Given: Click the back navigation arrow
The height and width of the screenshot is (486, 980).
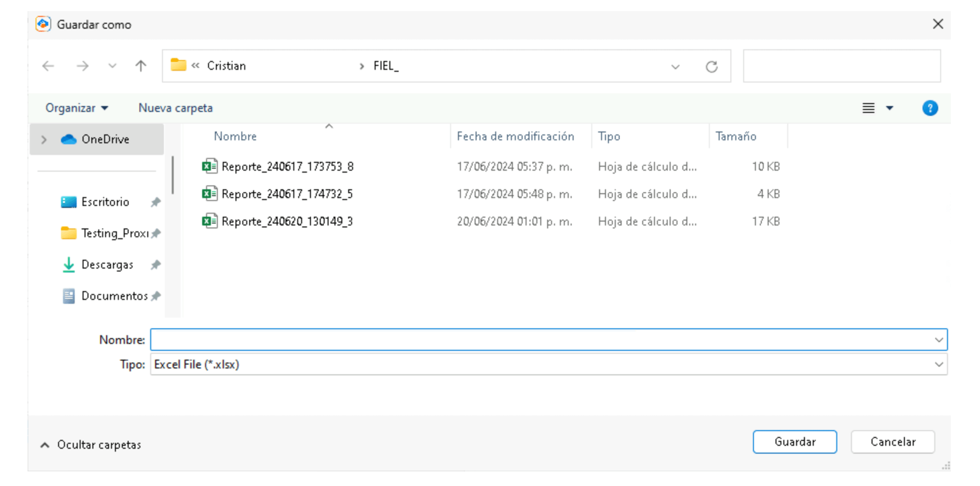Looking at the screenshot, I should pos(48,66).
